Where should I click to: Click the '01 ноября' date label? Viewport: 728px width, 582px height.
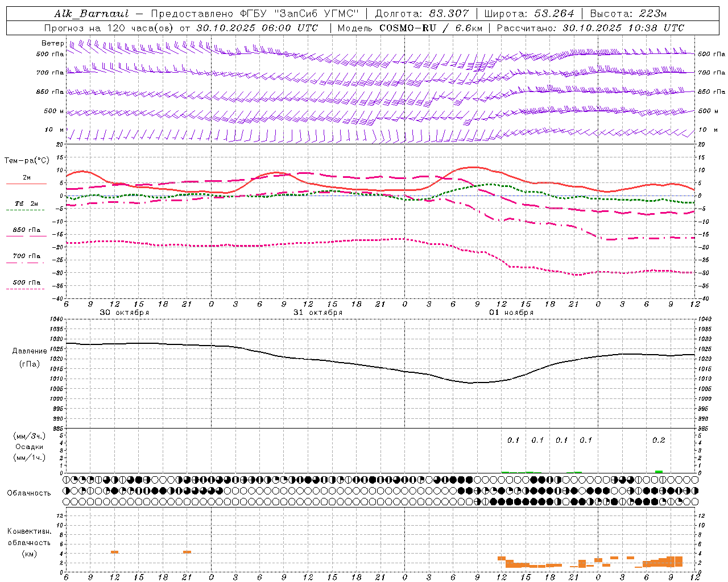(511, 313)
